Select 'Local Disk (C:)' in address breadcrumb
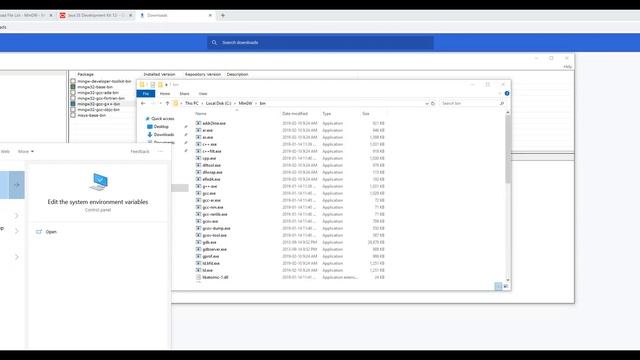This screenshot has height=360, width=640. point(218,104)
